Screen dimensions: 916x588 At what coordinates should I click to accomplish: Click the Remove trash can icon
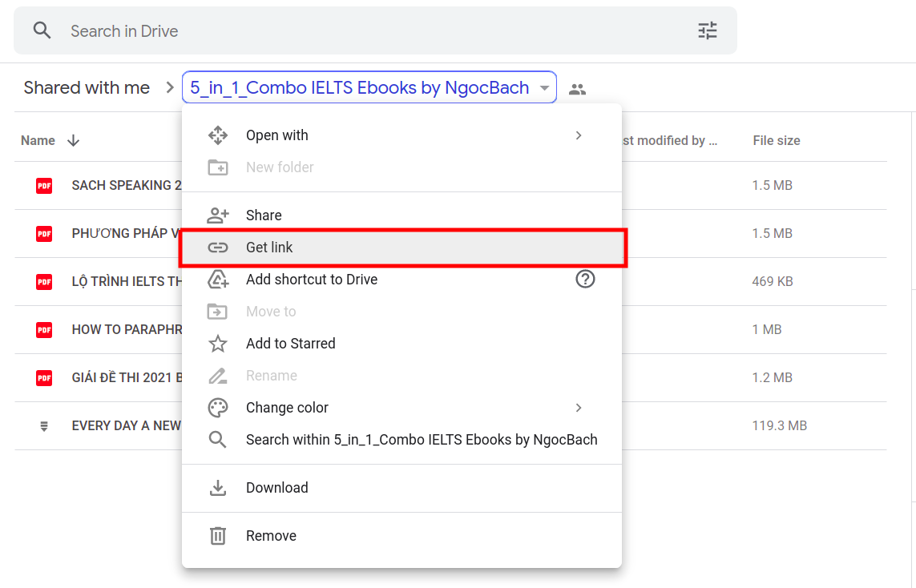pyautogui.click(x=218, y=535)
